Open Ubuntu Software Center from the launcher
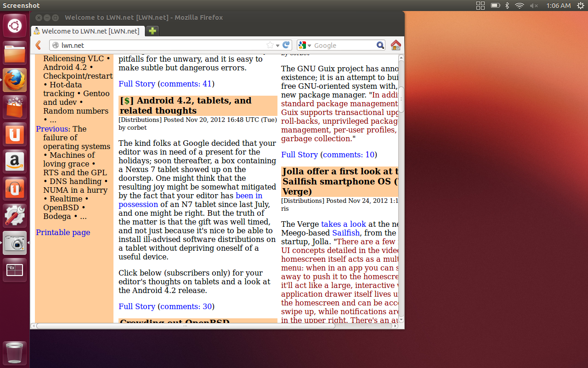This screenshot has height=368, width=588. 15,107
